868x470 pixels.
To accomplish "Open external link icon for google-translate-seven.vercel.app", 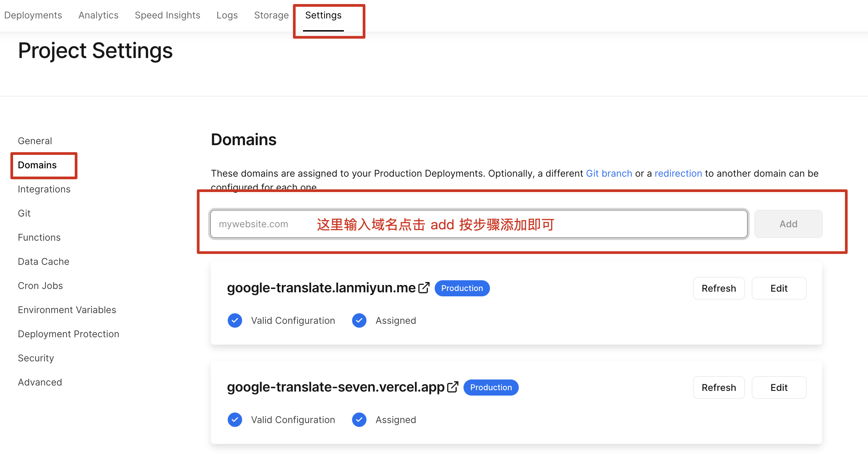I will 452,387.
